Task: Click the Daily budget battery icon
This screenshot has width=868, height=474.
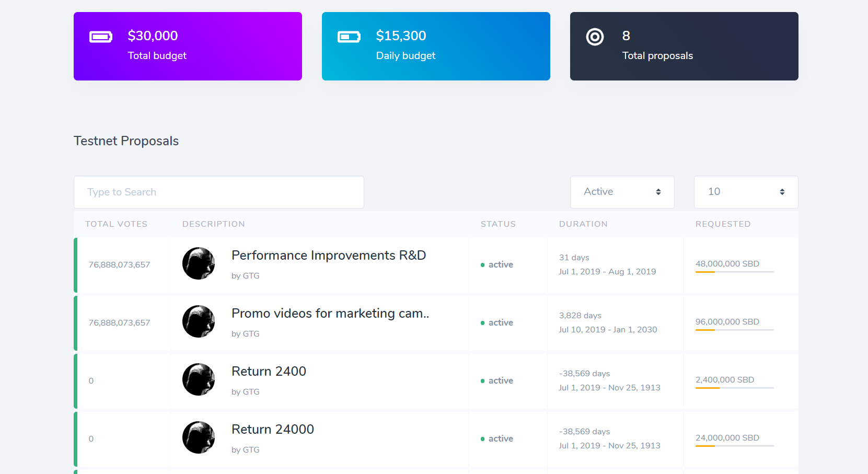Action: [x=349, y=37]
